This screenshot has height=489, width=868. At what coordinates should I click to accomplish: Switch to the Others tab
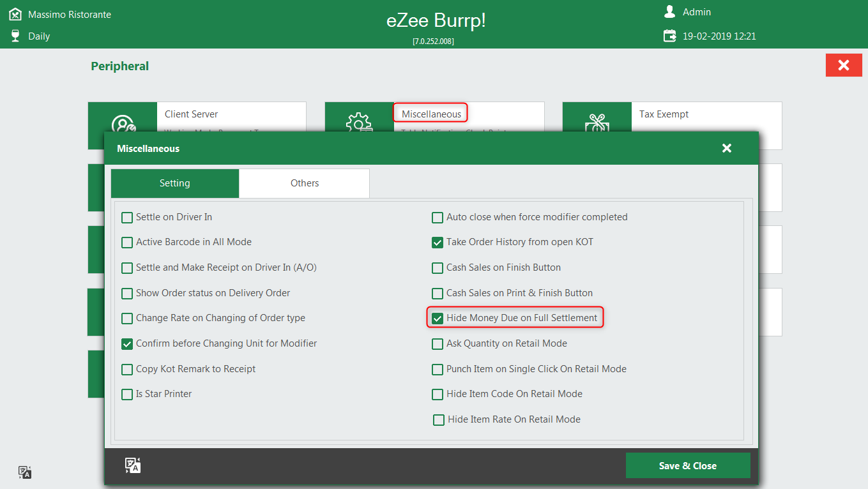coord(305,183)
